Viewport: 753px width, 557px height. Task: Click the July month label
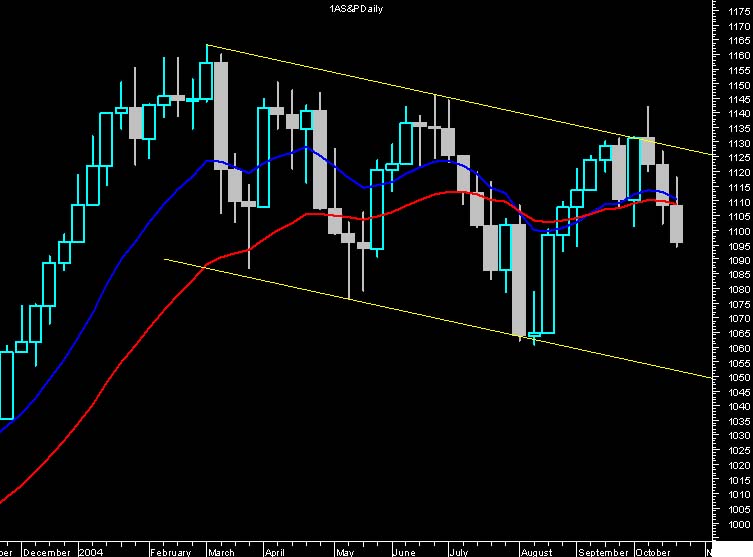click(x=459, y=552)
